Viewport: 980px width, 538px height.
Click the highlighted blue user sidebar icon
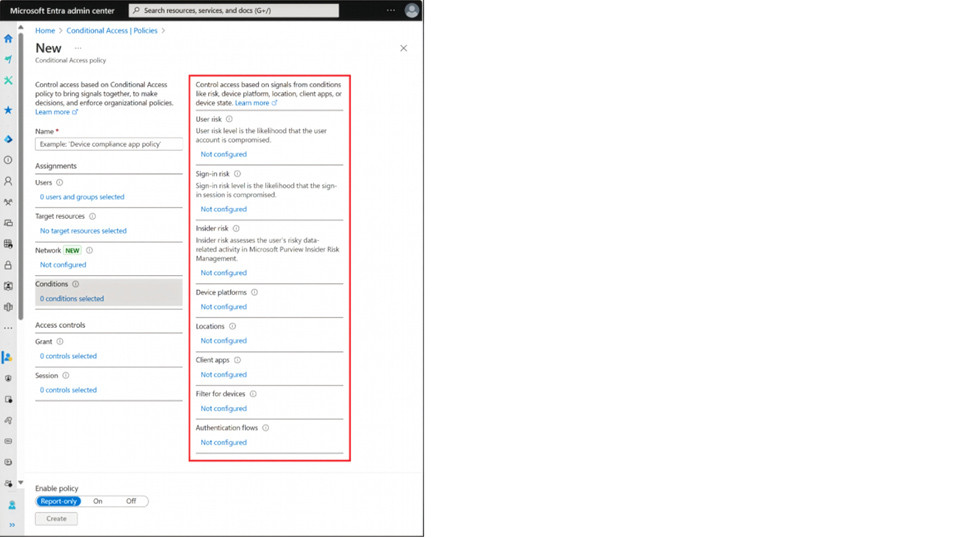tap(8, 357)
